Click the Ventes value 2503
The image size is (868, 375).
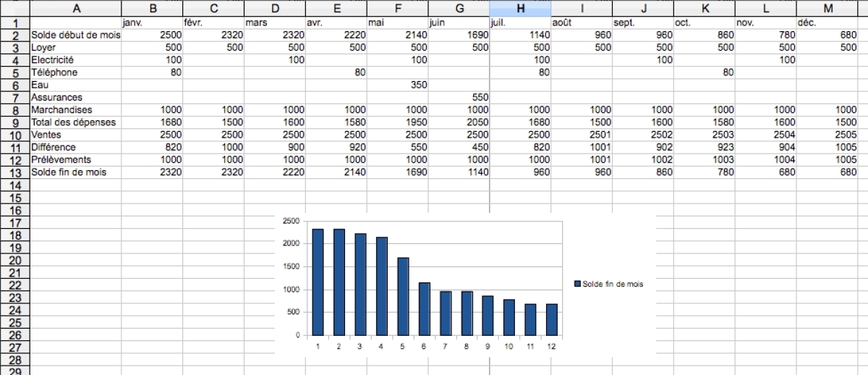[x=704, y=135]
